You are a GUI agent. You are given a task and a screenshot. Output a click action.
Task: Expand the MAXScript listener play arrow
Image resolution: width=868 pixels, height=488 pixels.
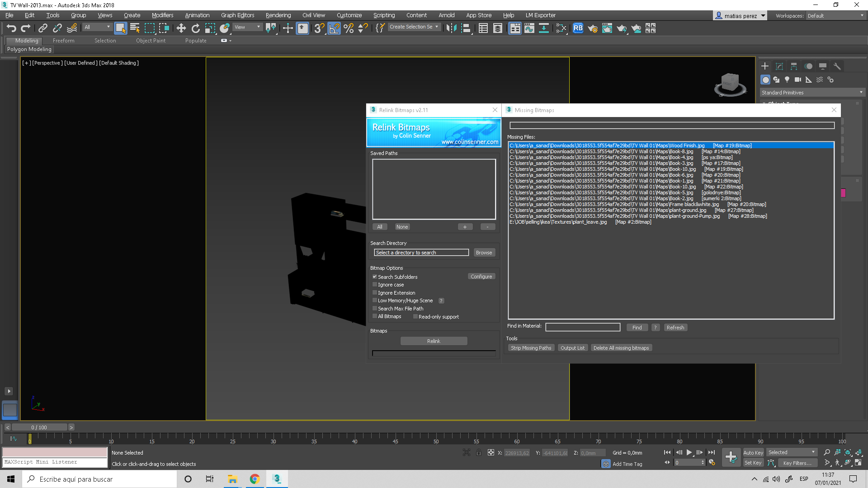[x=9, y=391]
